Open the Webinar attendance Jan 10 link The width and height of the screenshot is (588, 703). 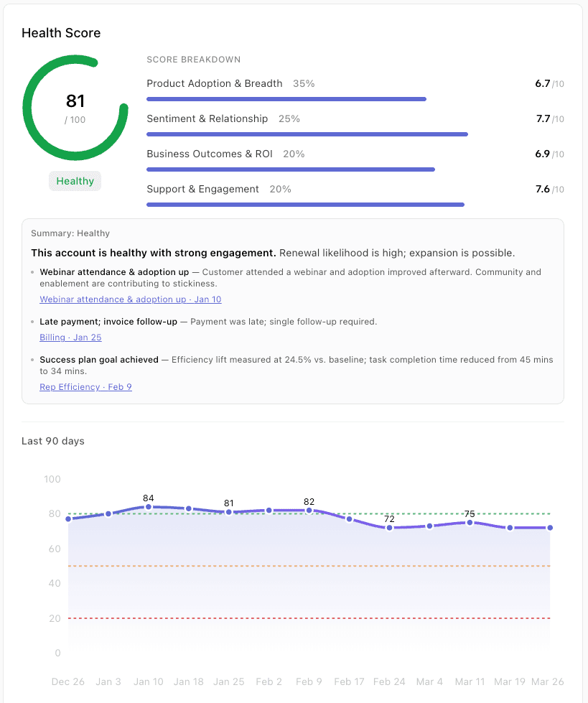[x=130, y=299]
